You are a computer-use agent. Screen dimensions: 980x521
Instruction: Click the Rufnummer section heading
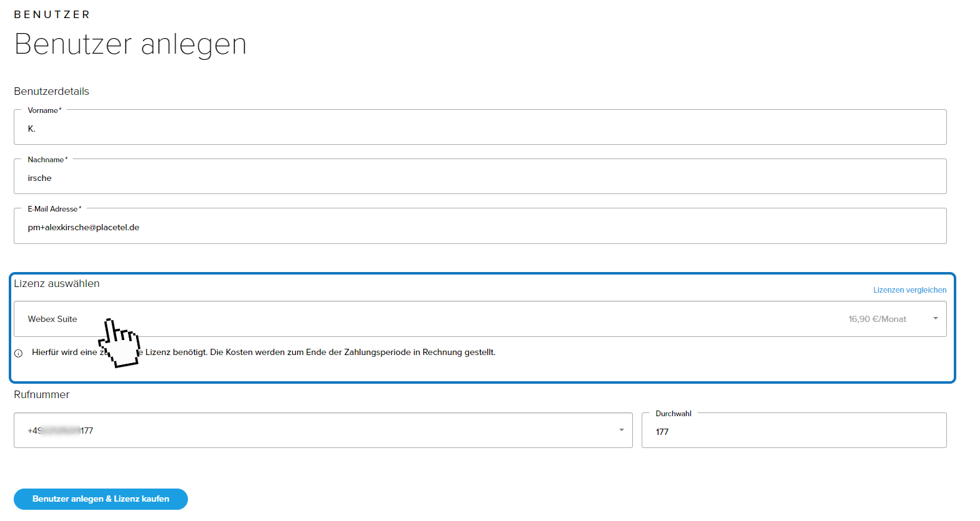(41, 394)
